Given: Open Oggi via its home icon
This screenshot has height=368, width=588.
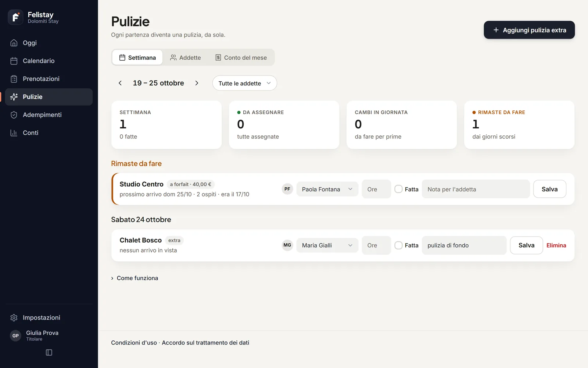Looking at the screenshot, I should (x=14, y=43).
